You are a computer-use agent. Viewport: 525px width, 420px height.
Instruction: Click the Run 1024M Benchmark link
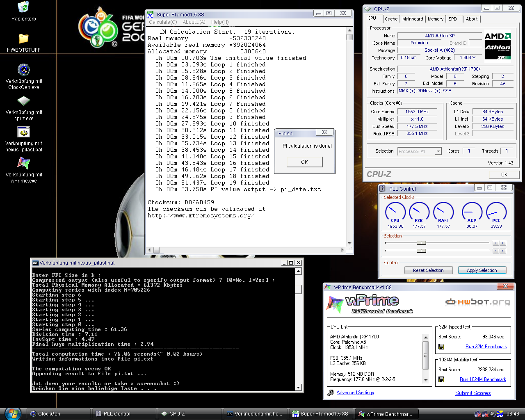click(x=483, y=379)
